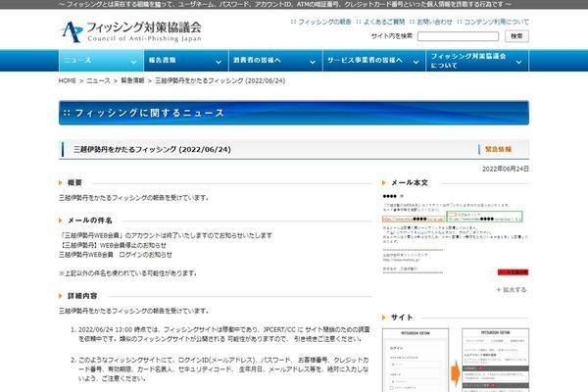Open the フィッシング対策協議会について menu
The image size is (588, 392).
point(477,61)
